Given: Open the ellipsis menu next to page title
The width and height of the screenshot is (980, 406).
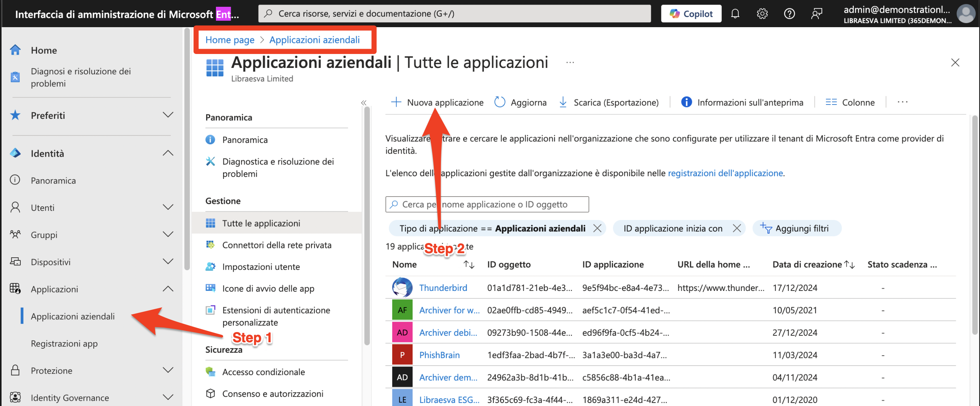Looking at the screenshot, I should click(x=570, y=62).
